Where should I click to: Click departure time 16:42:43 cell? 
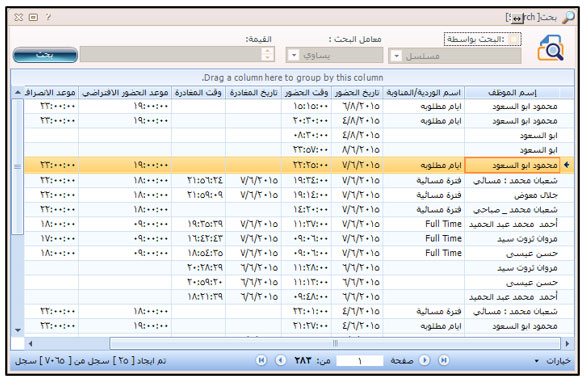tap(198, 239)
